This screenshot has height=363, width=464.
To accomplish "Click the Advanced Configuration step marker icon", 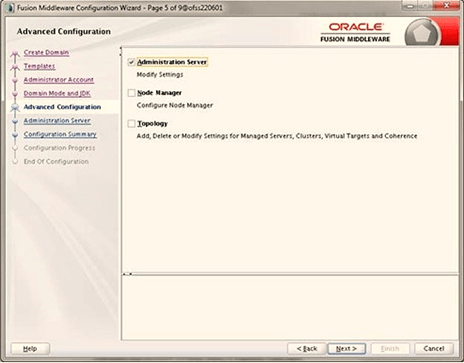I will click(x=15, y=107).
